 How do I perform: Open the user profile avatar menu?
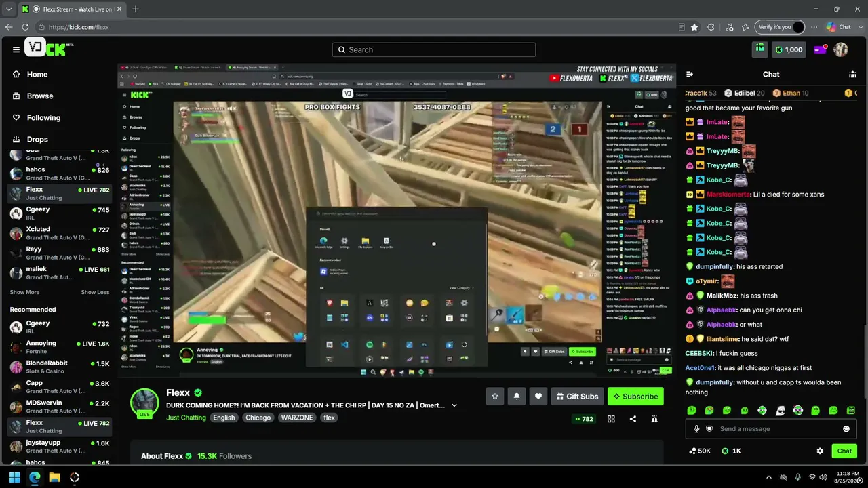coord(841,49)
